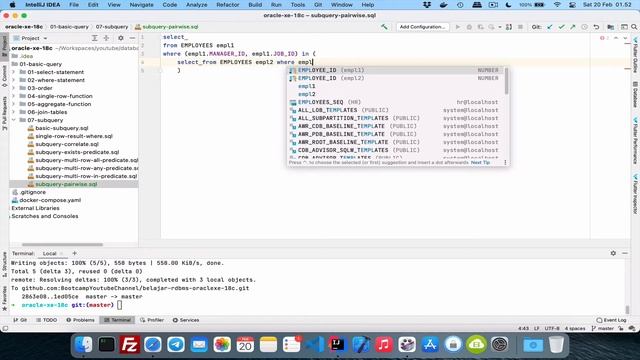Toggle the Pull Requests side tab
This screenshot has width=640, height=360.
pos(4,113)
